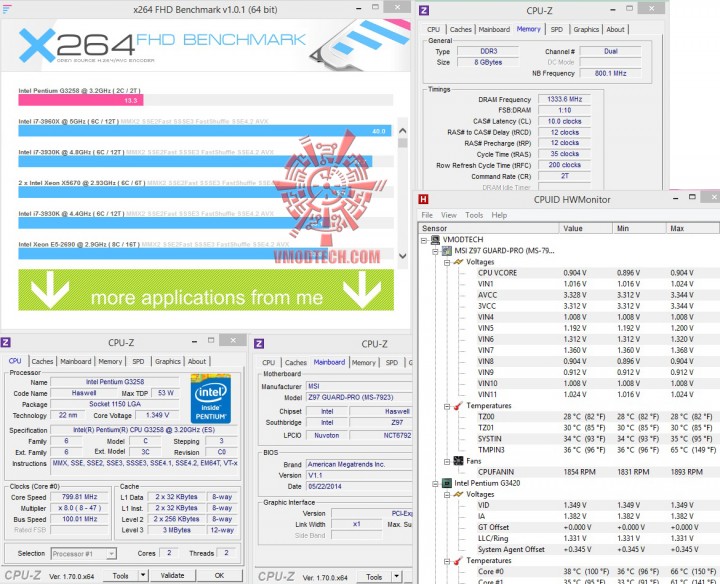The height and width of the screenshot is (584, 720).
Task: Select Mainboard tab in bottom-left CPU-Z
Action: tap(76, 361)
